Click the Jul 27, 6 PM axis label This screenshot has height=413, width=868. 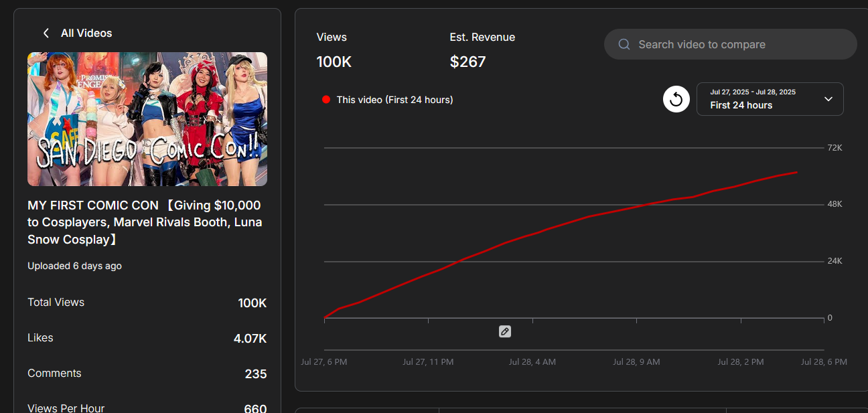(324, 361)
